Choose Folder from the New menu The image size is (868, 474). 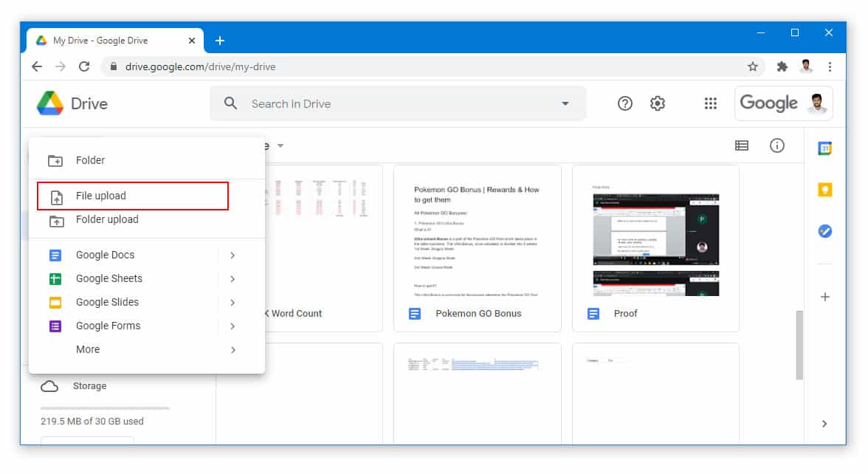pos(147,161)
